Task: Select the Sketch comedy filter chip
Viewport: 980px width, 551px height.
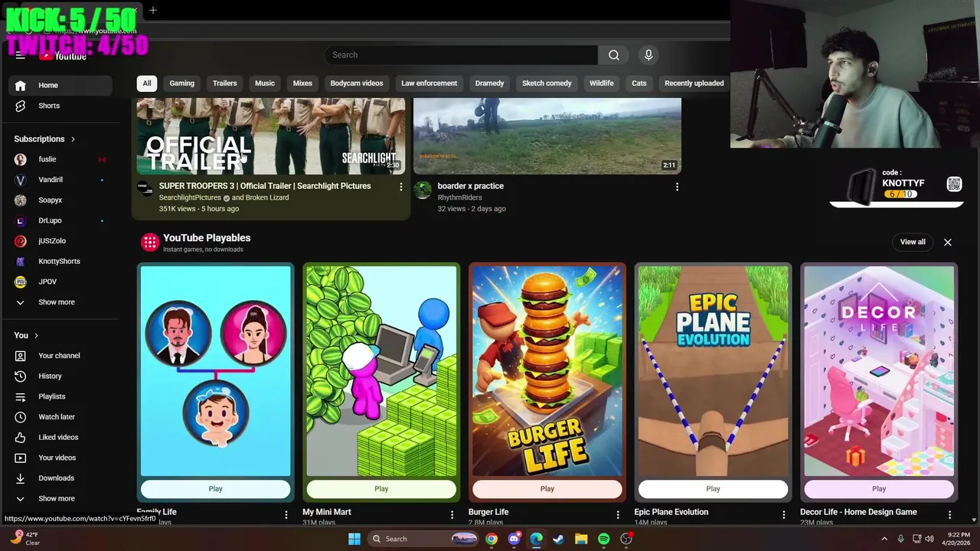Action: pos(547,83)
